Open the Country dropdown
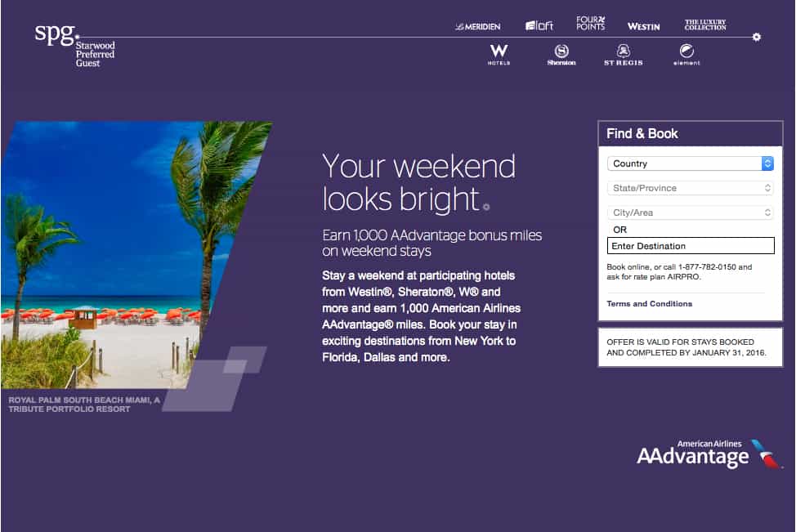The width and height of the screenshot is (796, 532). tap(691, 163)
